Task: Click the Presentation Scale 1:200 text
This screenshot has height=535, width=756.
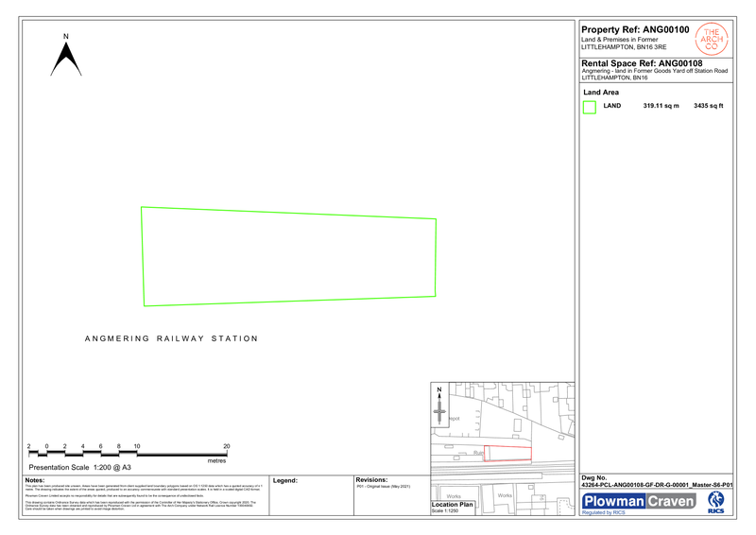Action: pyautogui.click(x=79, y=468)
